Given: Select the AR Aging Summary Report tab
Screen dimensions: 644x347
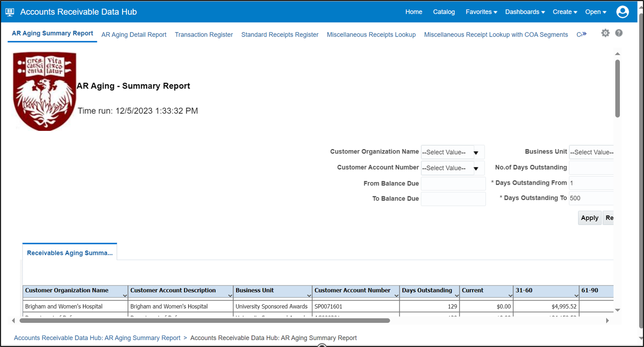Looking at the screenshot, I should coord(52,33).
